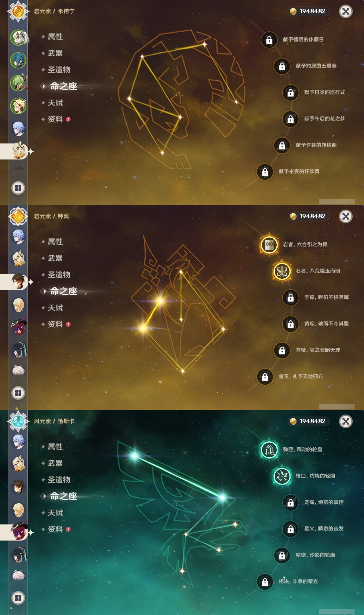The image size is (364, 615).
Task: Switch to 属性 tab in Xilonen panel
Action: pos(55,37)
